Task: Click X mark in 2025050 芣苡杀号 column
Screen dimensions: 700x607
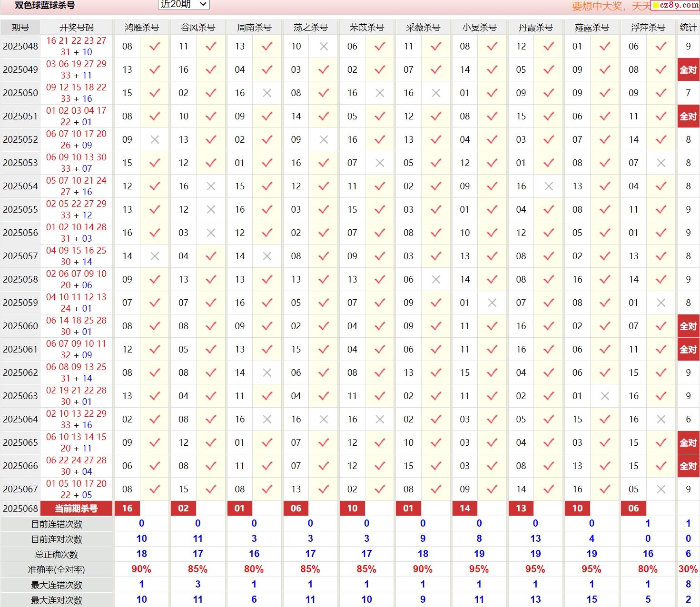Action: click(x=380, y=93)
